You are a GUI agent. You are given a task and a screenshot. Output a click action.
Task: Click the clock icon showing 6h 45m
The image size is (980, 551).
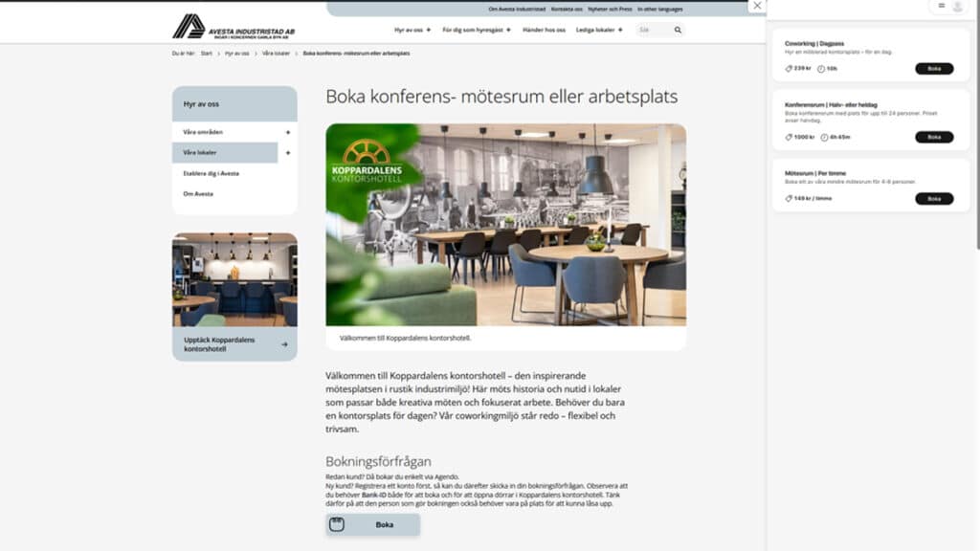[x=824, y=137]
